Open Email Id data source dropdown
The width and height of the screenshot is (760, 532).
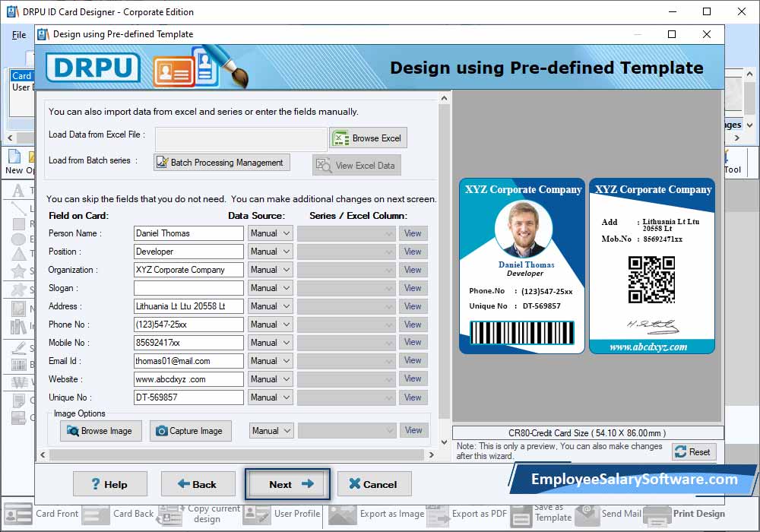pos(270,361)
